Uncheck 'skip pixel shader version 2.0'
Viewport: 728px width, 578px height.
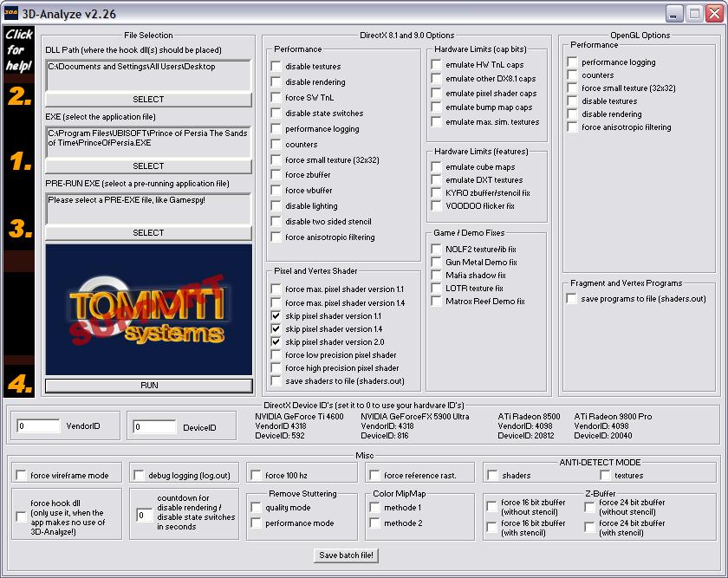[x=276, y=341]
